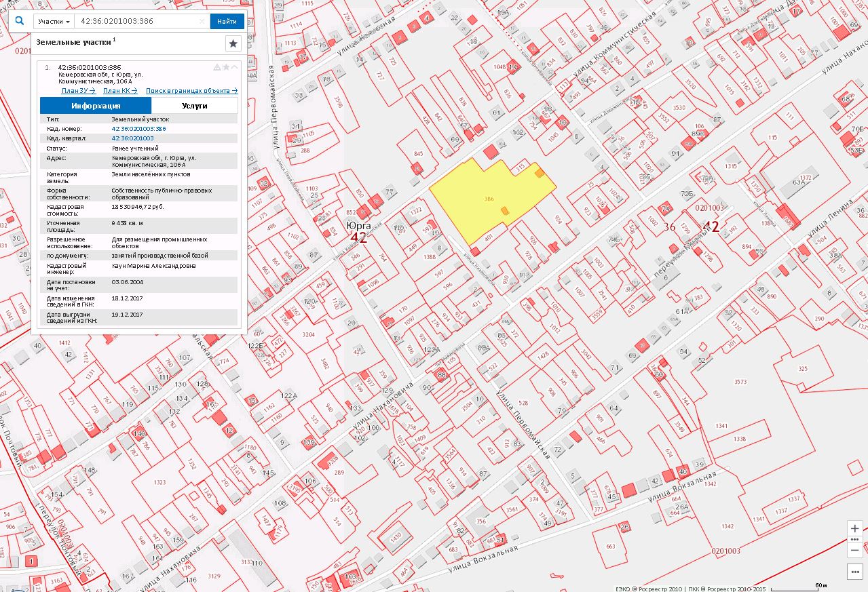The image size is (868, 592).
Task: Click the map parcel labeled 1323
Action: [x=159, y=482]
